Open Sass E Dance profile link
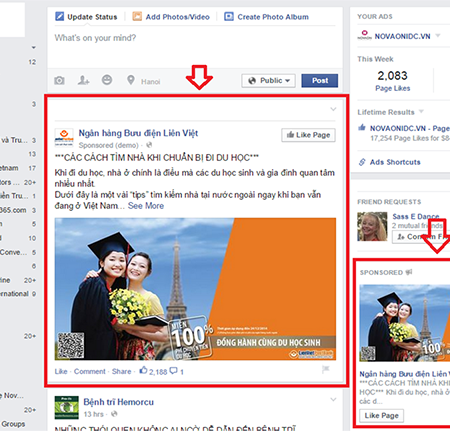The image size is (450, 431). point(416,217)
